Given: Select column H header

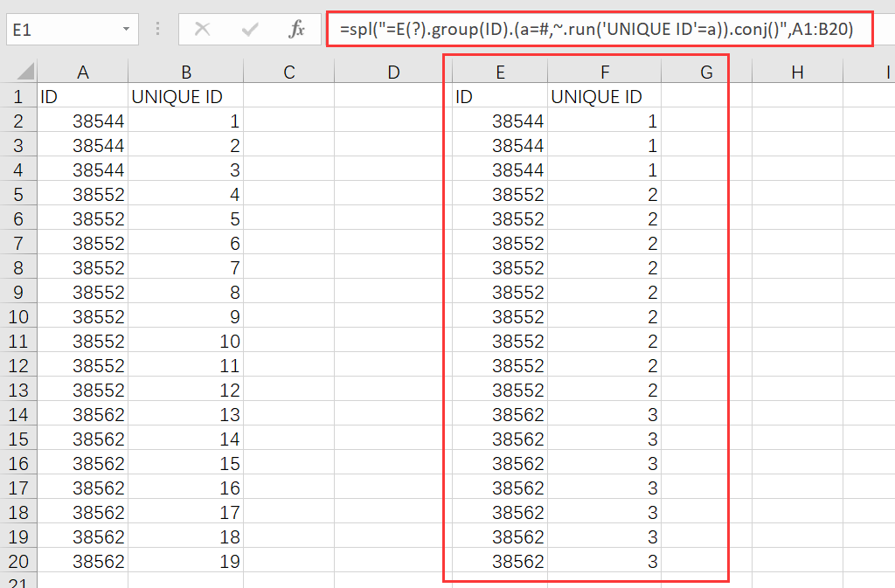Looking at the screenshot, I should click(x=796, y=73).
